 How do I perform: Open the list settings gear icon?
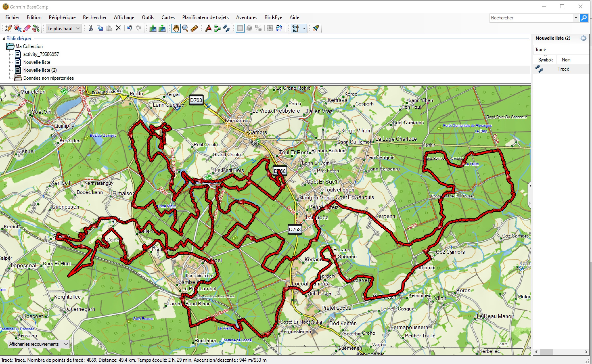point(583,38)
